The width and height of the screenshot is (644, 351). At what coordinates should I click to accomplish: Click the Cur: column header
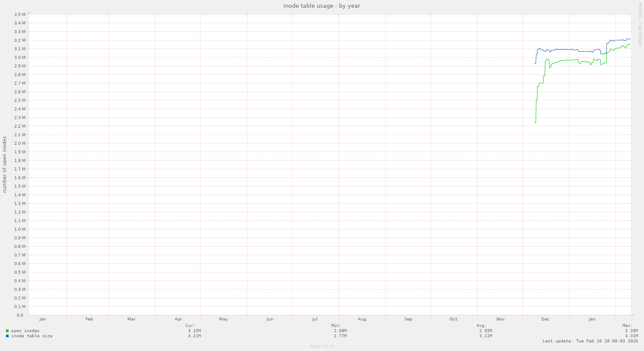point(191,325)
